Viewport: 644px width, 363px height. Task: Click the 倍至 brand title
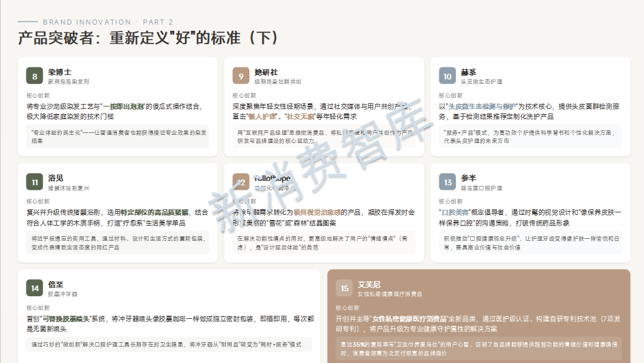click(x=56, y=284)
